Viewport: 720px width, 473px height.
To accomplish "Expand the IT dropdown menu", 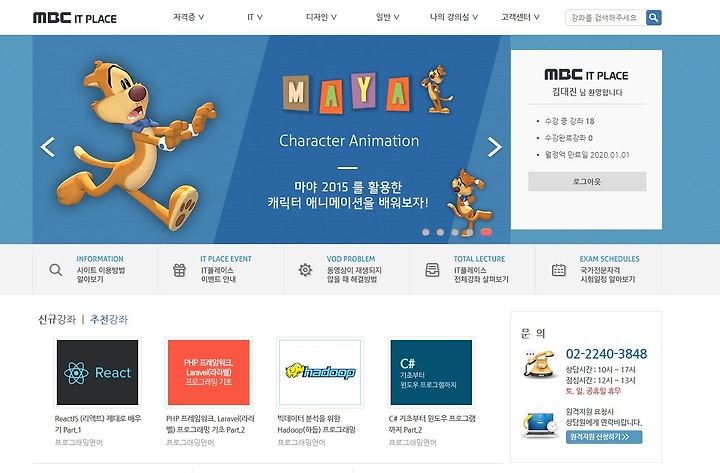I will [254, 17].
